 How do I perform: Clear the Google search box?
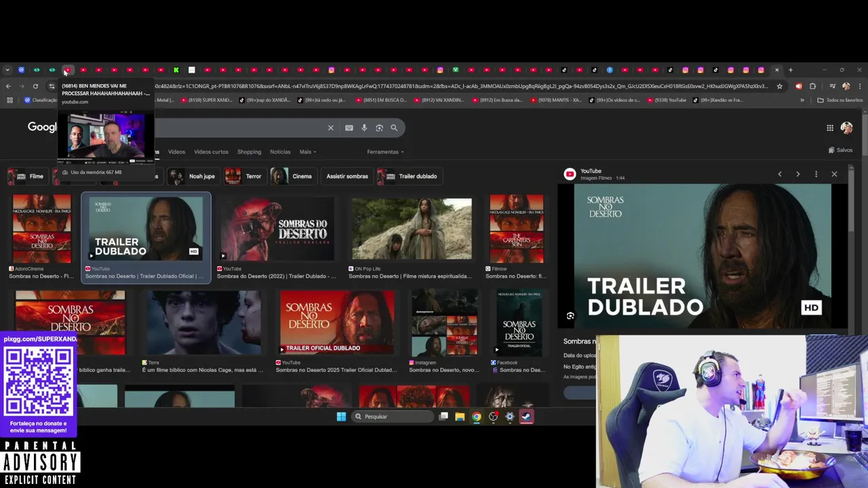click(x=331, y=127)
